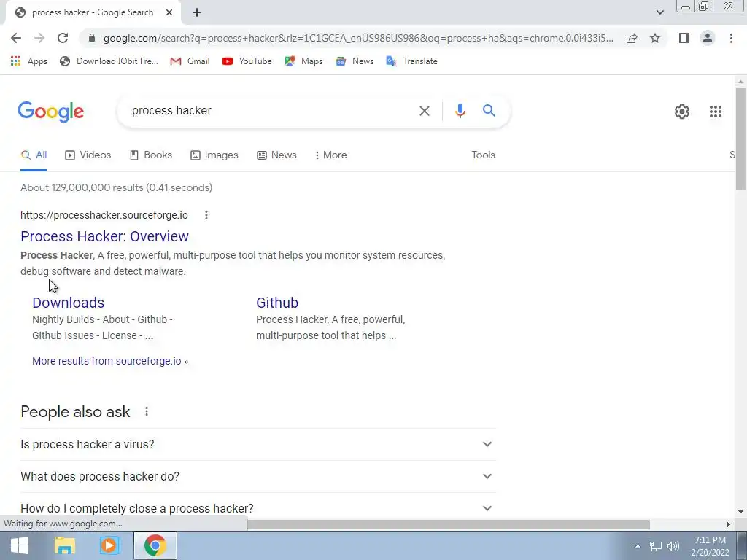This screenshot has width=747, height=560.
Task: Click the share page icon in address bar
Action: coord(632,38)
